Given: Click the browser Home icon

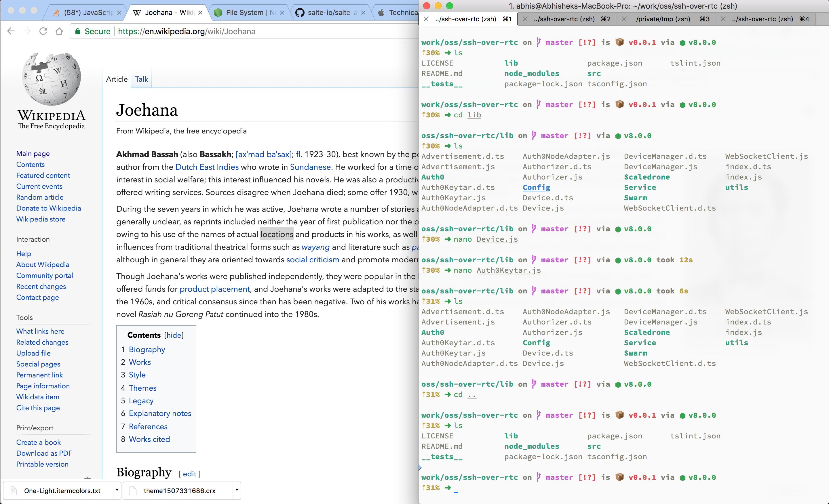Looking at the screenshot, I should 59,31.
